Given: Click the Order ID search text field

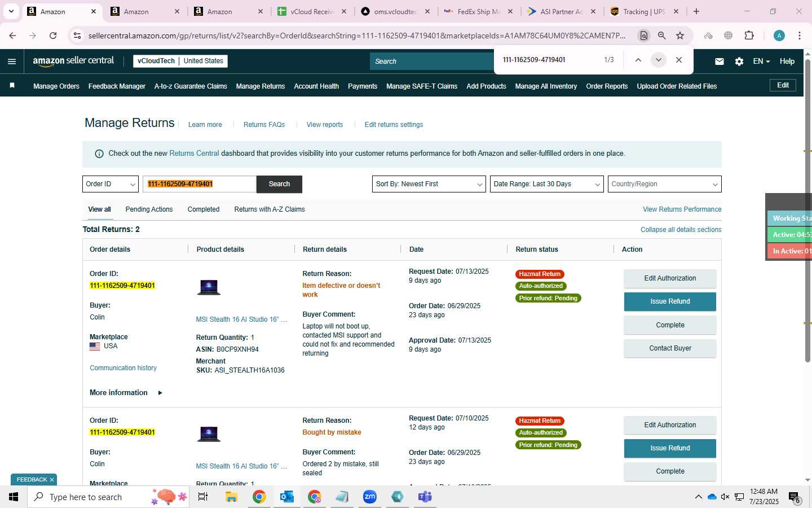Looking at the screenshot, I should [x=200, y=184].
